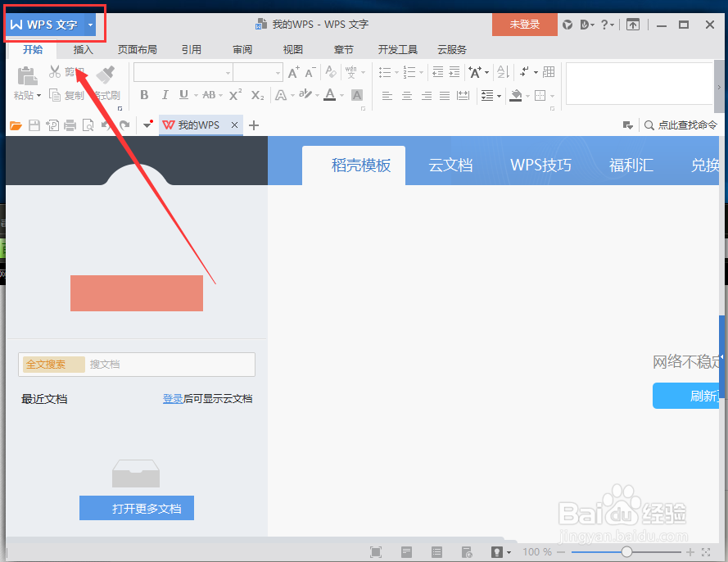Click the red font color A button
The image size is (728, 562).
coord(330,95)
